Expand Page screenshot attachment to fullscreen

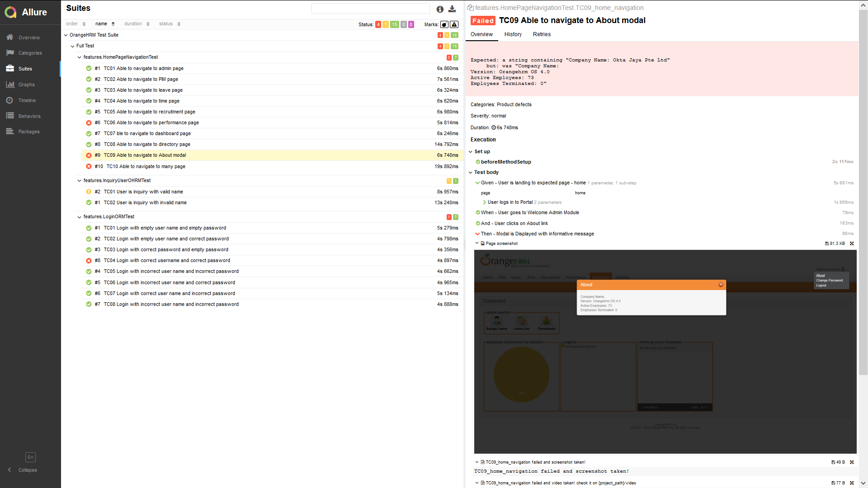click(x=852, y=244)
